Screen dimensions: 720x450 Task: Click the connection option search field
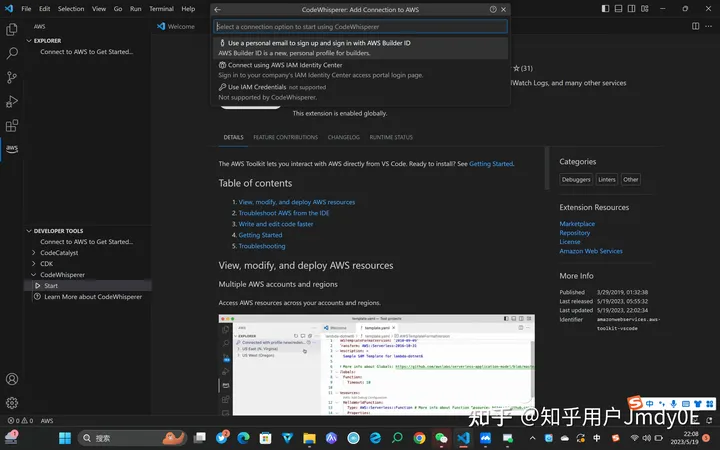click(x=360, y=27)
